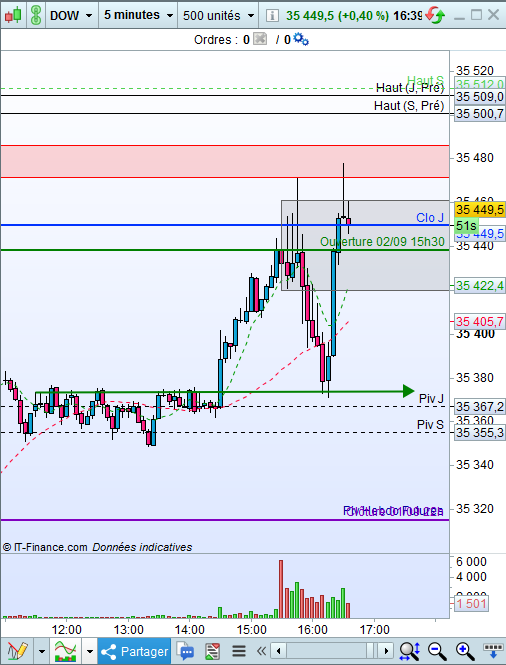
Task: Select the Piv S label
Action: (430, 425)
